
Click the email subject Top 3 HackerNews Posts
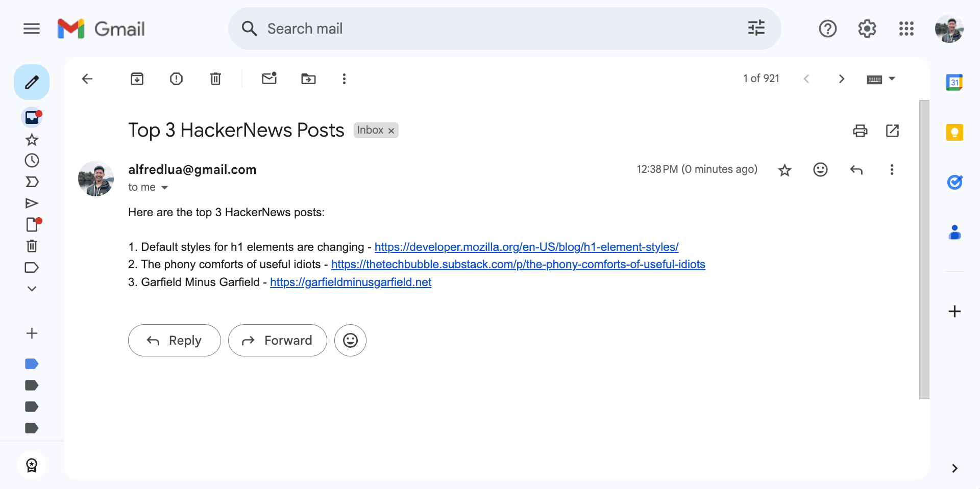coord(236,131)
